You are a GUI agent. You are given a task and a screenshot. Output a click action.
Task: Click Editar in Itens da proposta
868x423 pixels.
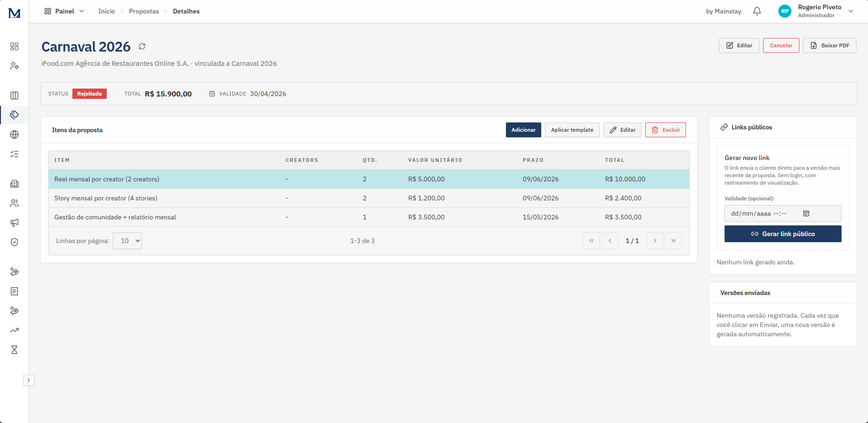click(x=622, y=130)
